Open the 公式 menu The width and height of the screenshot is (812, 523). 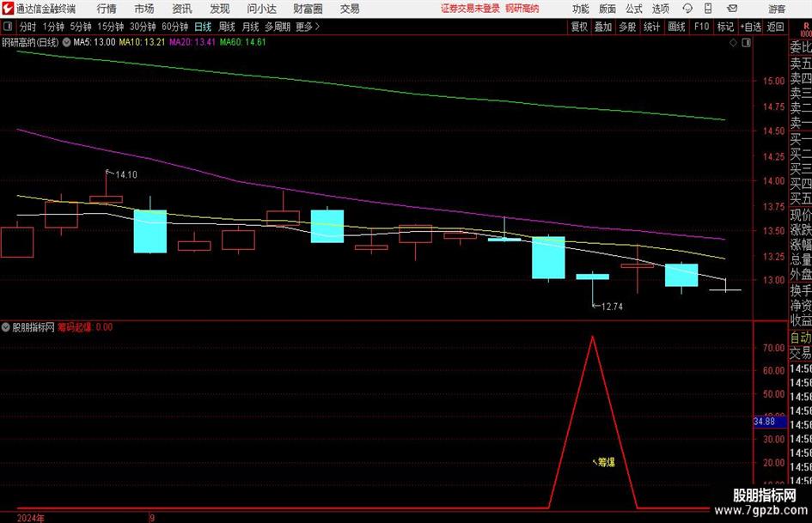point(633,9)
